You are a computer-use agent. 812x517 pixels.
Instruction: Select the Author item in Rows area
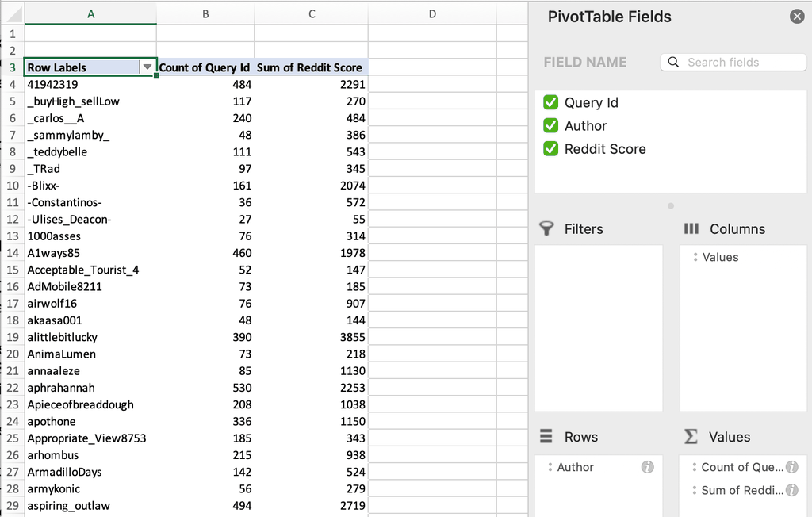tap(575, 467)
